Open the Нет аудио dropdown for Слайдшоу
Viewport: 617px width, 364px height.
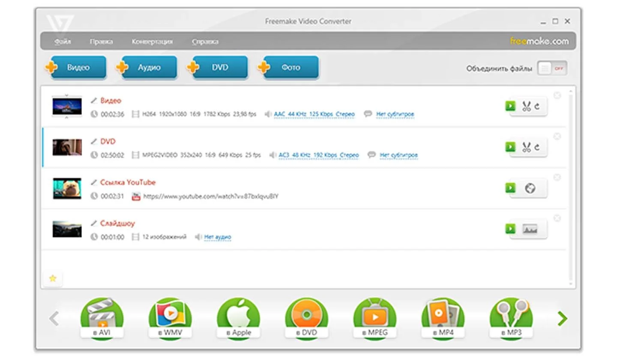point(217,237)
